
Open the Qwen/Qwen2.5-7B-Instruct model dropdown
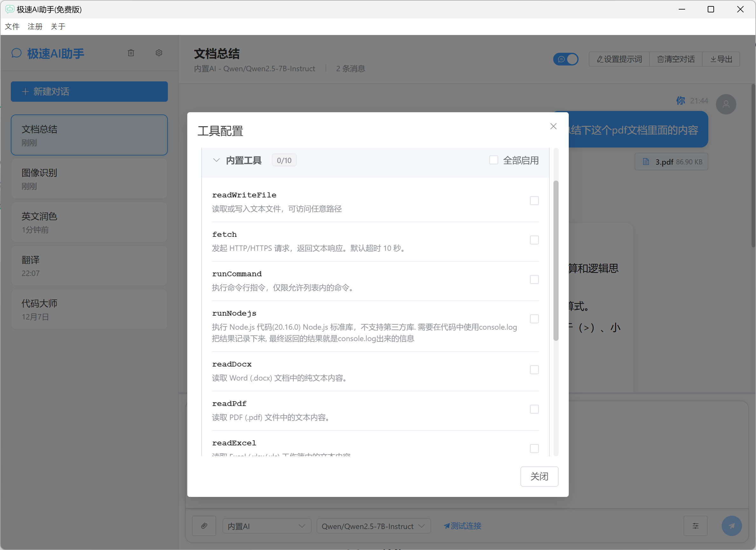pyautogui.click(x=373, y=526)
